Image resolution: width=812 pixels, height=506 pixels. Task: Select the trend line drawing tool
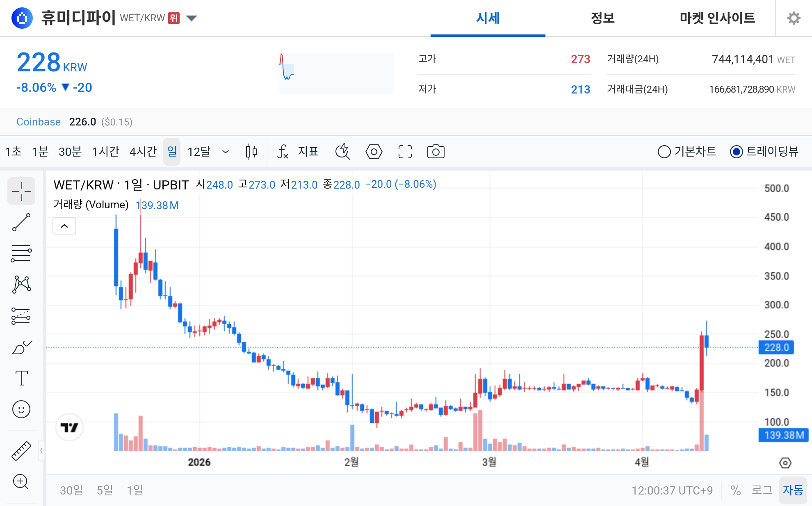[21, 222]
